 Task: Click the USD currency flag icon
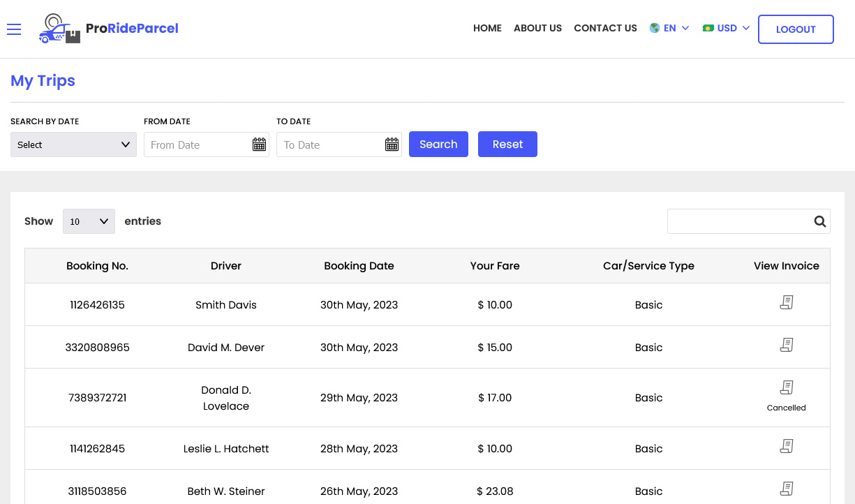pyautogui.click(x=708, y=28)
